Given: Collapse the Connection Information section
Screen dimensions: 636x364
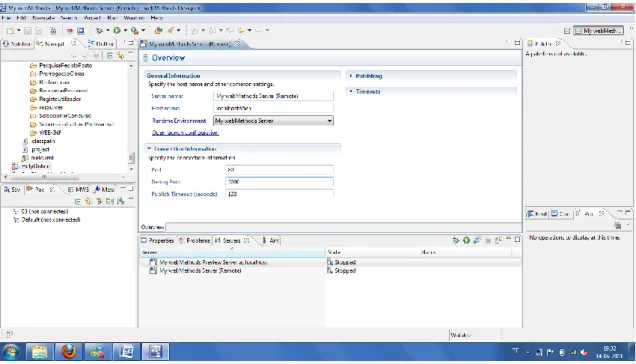Looking at the screenshot, I should tap(149, 149).
